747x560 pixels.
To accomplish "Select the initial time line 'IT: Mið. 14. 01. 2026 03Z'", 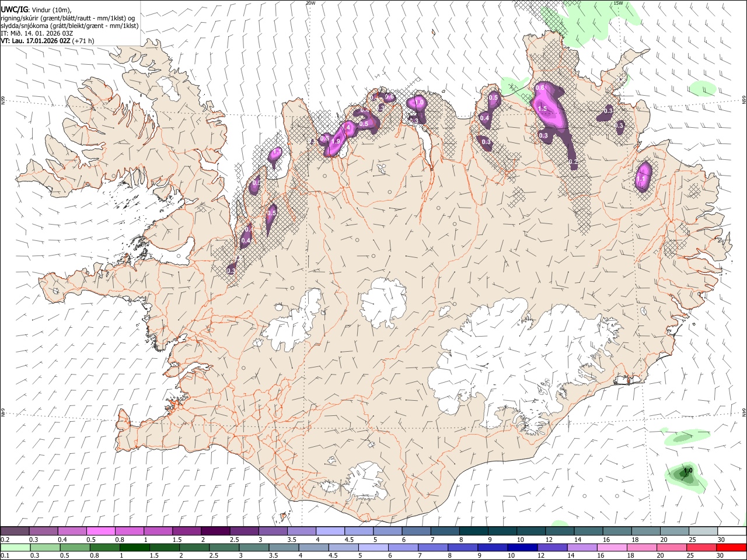I will [37, 33].
